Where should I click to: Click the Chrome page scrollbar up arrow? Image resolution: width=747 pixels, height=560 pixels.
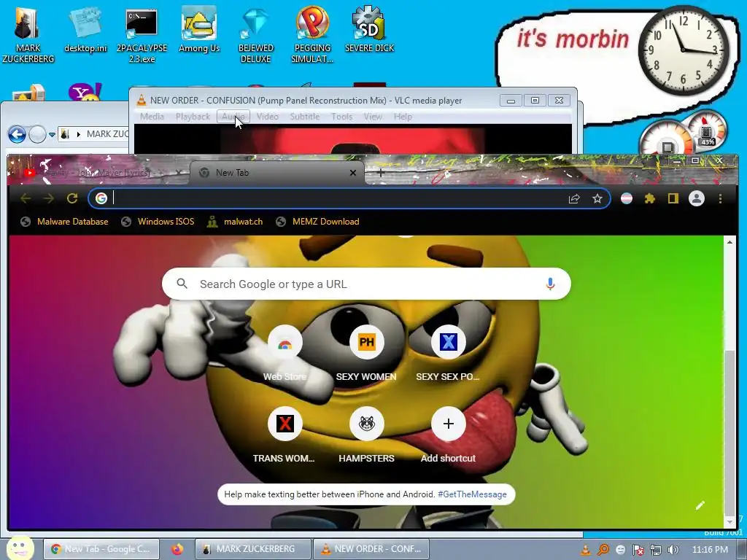click(729, 242)
